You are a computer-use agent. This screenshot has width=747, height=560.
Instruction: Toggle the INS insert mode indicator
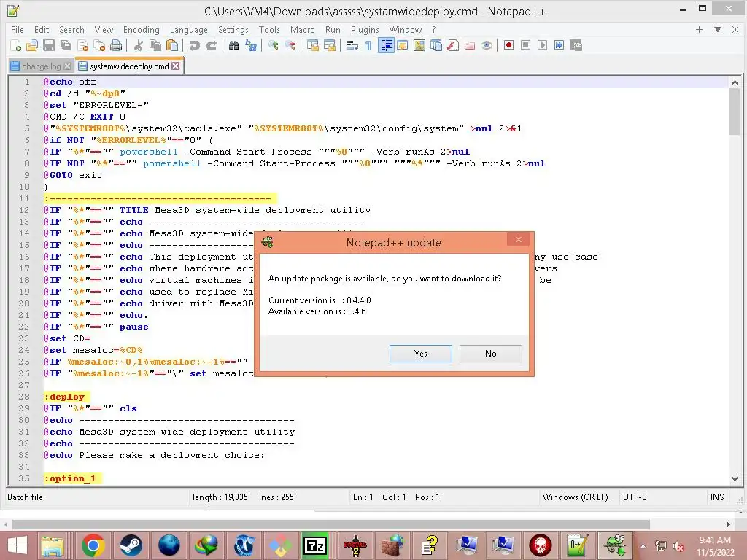coord(717,497)
